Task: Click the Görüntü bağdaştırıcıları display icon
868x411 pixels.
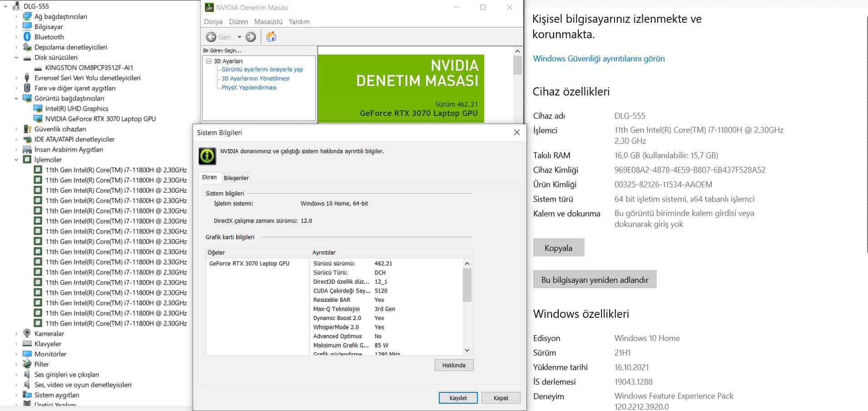Action: [27, 98]
